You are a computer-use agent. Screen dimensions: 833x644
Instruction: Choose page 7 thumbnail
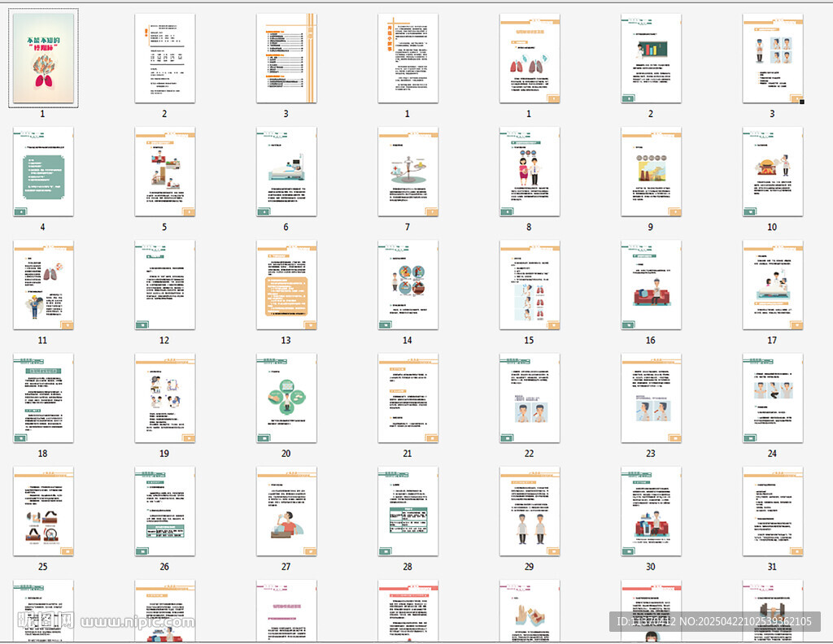[408, 171]
